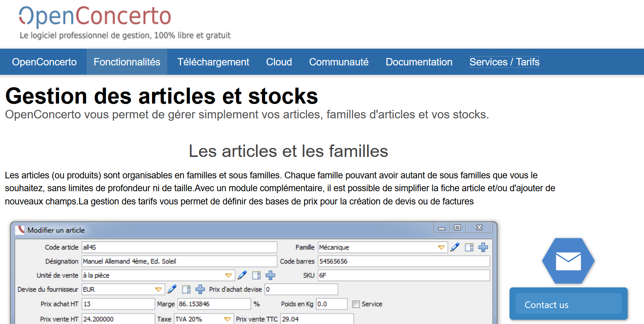Click the Marge input field

pyautogui.click(x=214, y=304)
